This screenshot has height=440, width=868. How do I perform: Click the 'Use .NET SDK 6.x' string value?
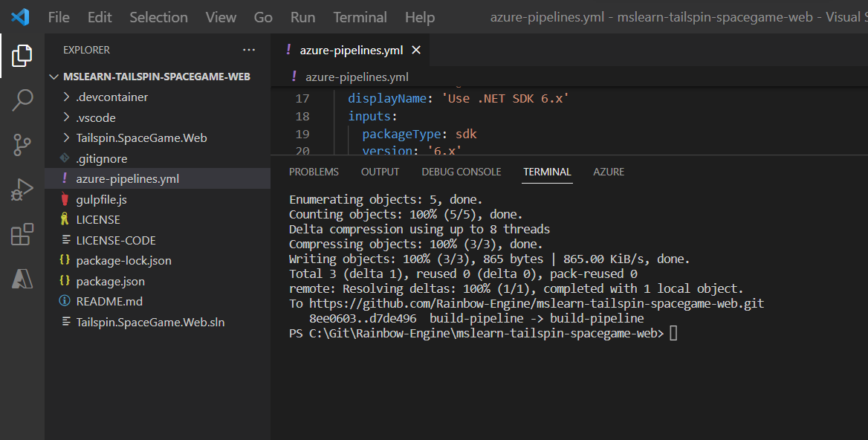pyautogui.click(x=505, y=99)
